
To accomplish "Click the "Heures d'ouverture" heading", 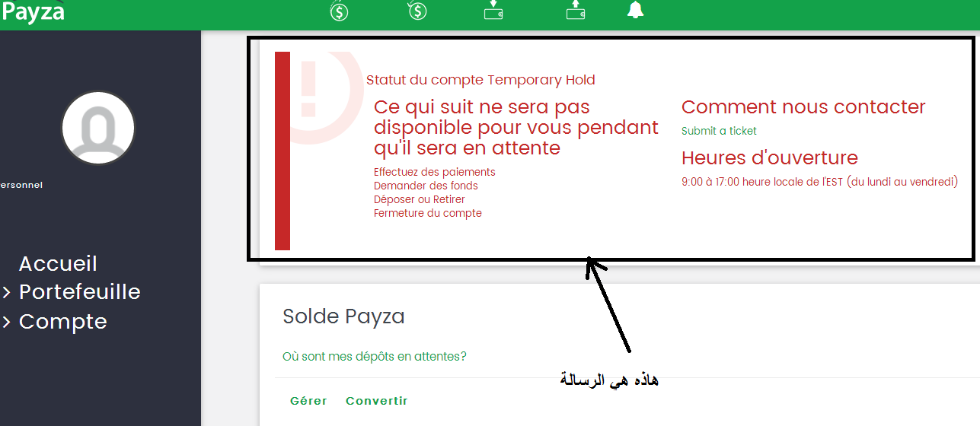I will 770,158.
